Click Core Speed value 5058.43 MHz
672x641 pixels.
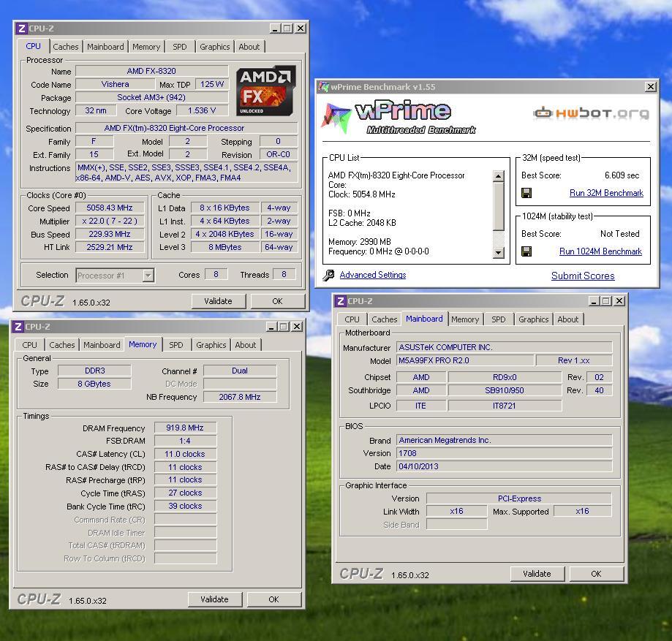[110, 208]
